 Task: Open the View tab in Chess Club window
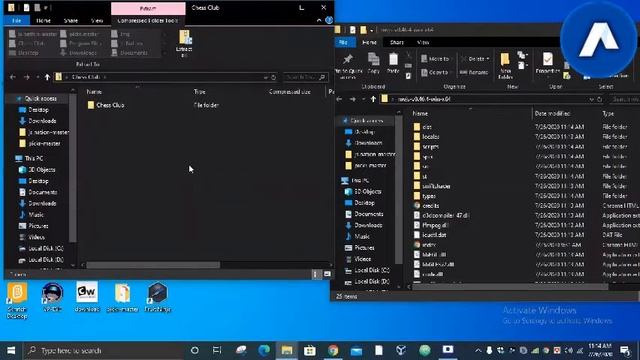pyautogui.click(x=97, y=20)
